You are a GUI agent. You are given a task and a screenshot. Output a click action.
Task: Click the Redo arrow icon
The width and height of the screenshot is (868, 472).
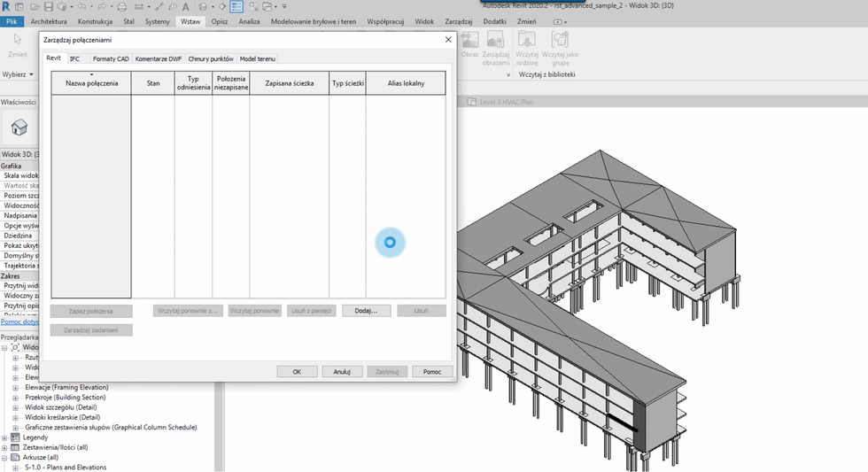[102, 6]
